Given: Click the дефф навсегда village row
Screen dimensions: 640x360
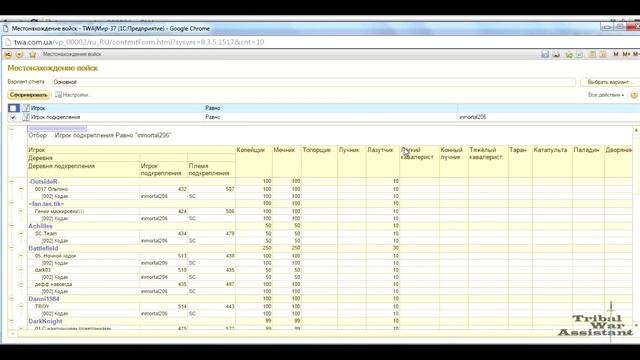Looking at the screenshot, I should [x=53, y=284].
